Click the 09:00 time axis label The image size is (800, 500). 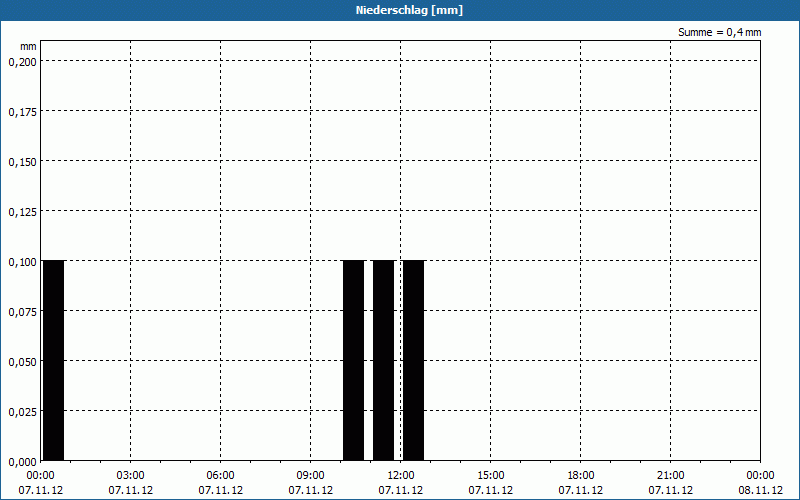(310, 476)
